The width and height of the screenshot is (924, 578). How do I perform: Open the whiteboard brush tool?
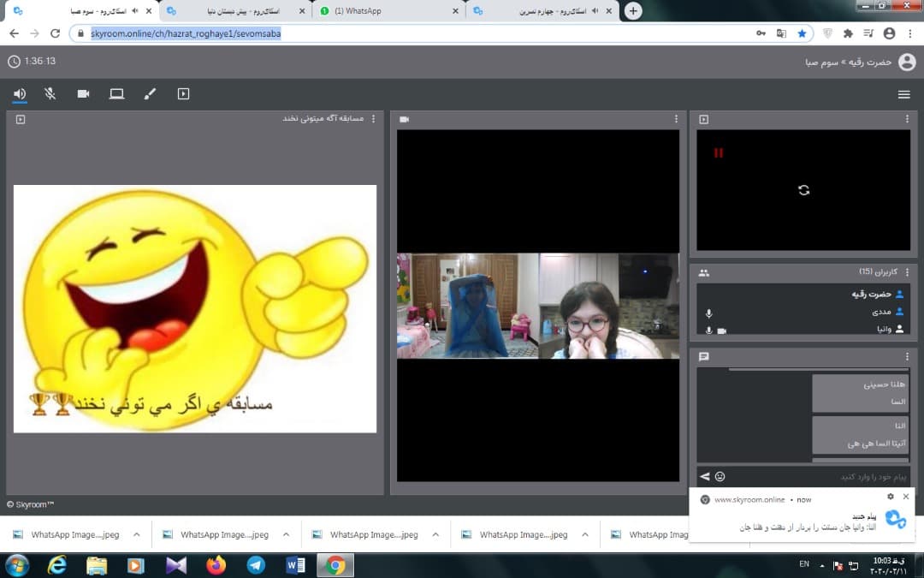coord(150,94)
